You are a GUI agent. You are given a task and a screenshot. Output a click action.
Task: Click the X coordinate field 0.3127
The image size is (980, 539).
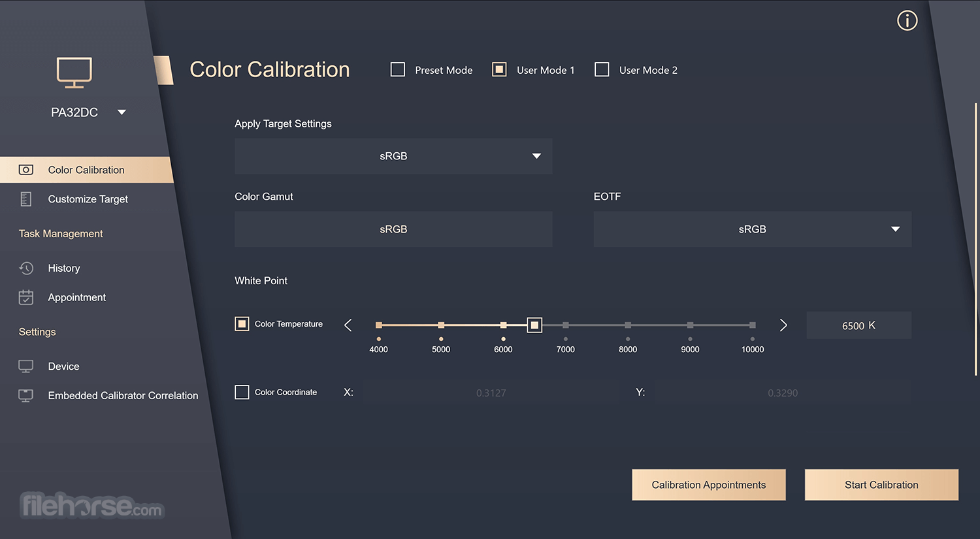coord(491,393)
